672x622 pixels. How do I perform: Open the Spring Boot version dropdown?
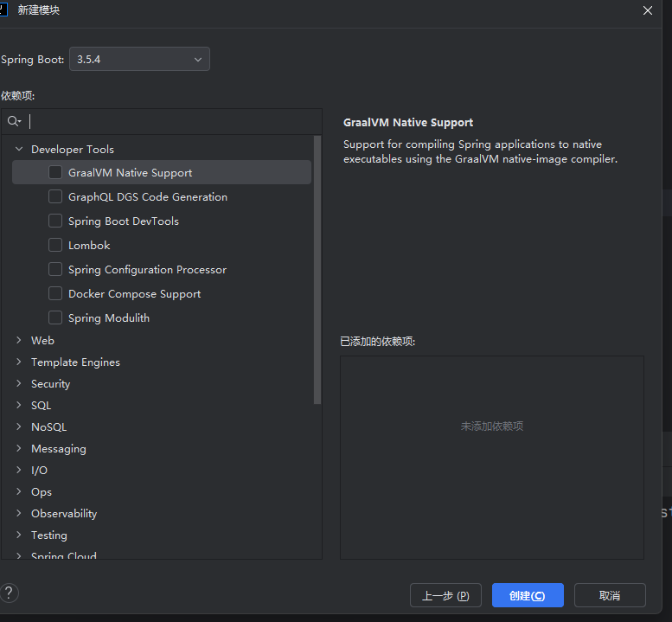click(139, 60)
